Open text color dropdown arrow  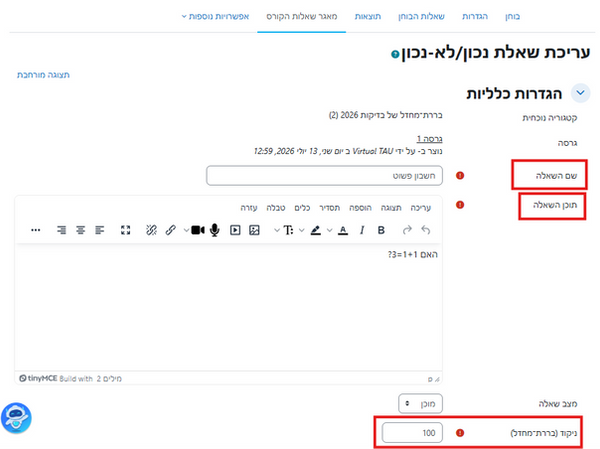click(329, 230)
